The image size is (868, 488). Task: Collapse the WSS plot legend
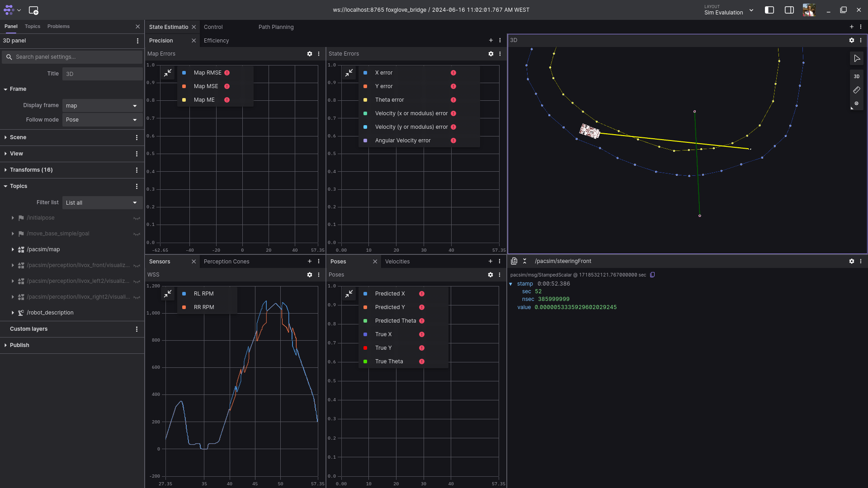coord(168,294)
